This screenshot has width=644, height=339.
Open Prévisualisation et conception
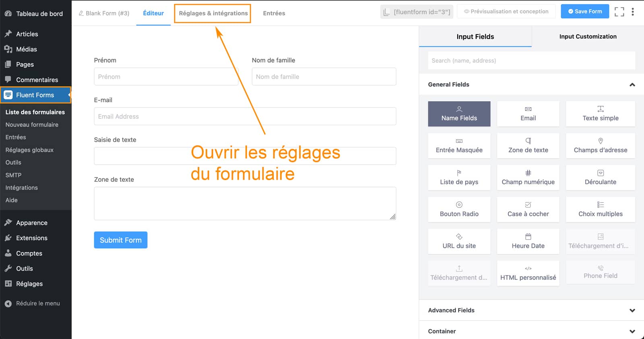pyautogui.click(x=506, y=11)
